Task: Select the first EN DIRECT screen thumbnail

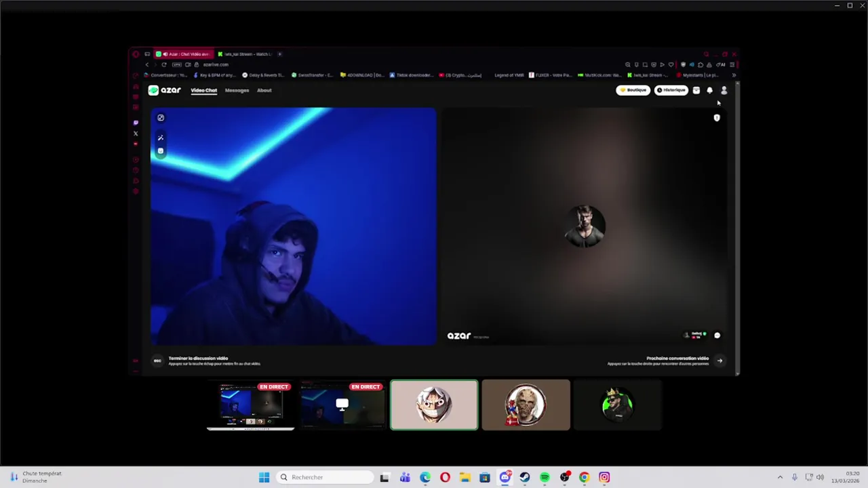Action: pyautogui.click(x=250, y=405)
